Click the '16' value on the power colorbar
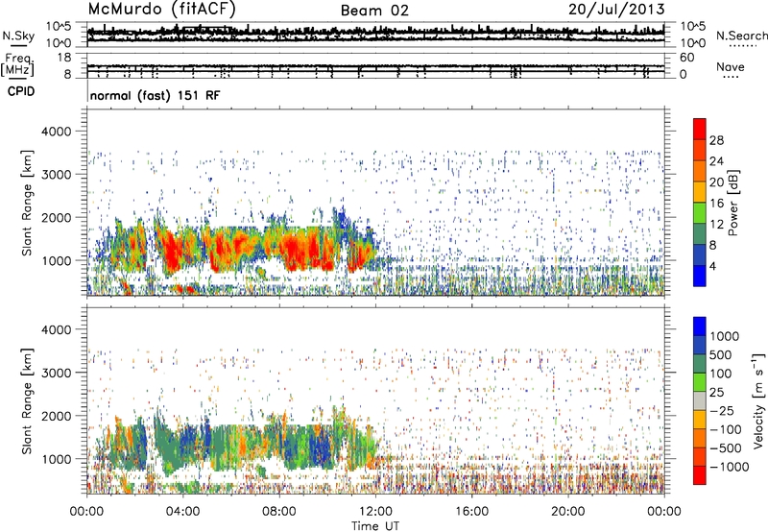 click(716, 204)
